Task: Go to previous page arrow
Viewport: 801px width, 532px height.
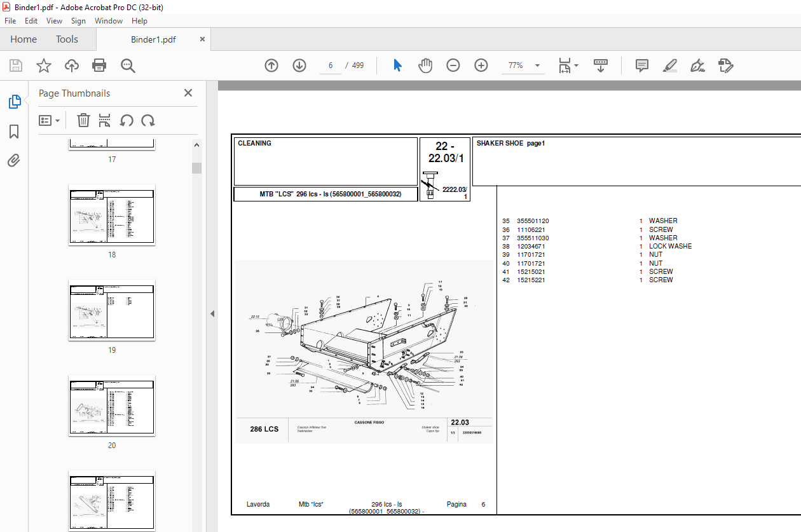Action: 271,65
